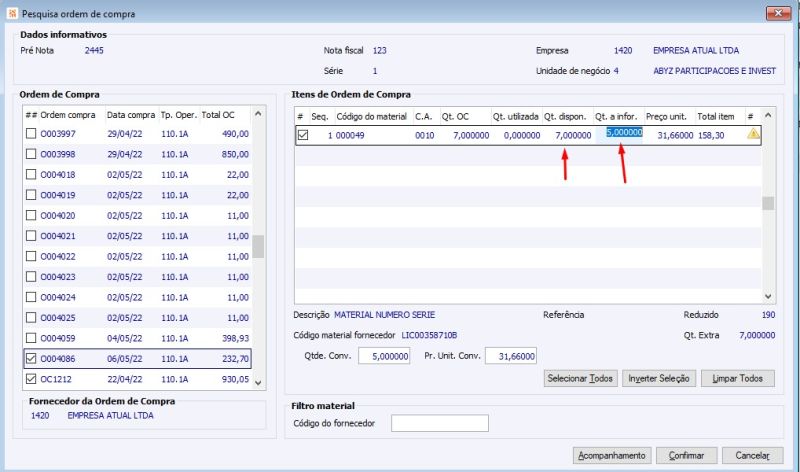800x472 pixels.
Task: Check the box for order O004019
Action: tap(31, 195)
